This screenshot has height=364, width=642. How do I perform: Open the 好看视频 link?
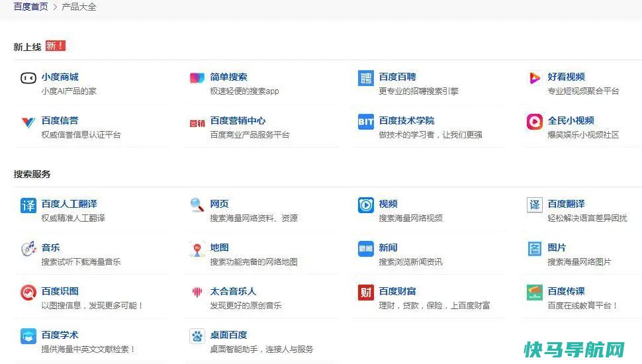click(566, 77)
